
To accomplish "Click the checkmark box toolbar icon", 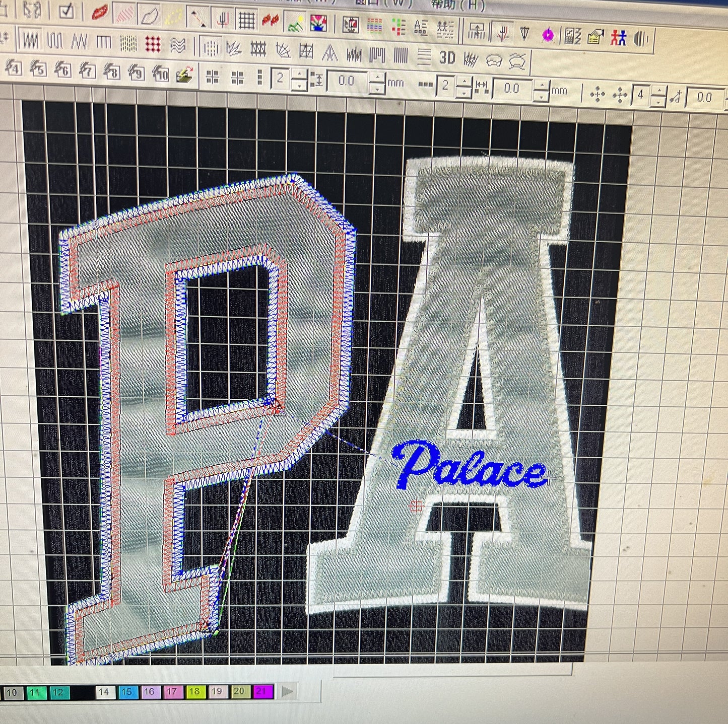I will [67, 12].
